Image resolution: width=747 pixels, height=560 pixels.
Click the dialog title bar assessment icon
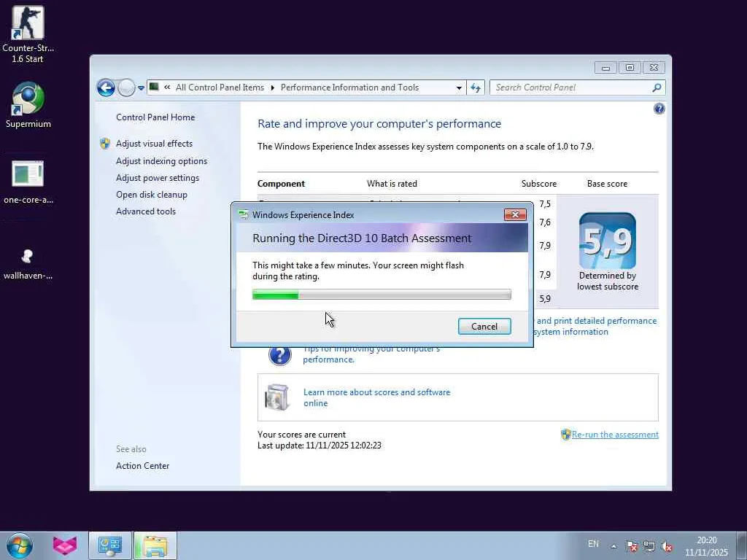(244, 215)
